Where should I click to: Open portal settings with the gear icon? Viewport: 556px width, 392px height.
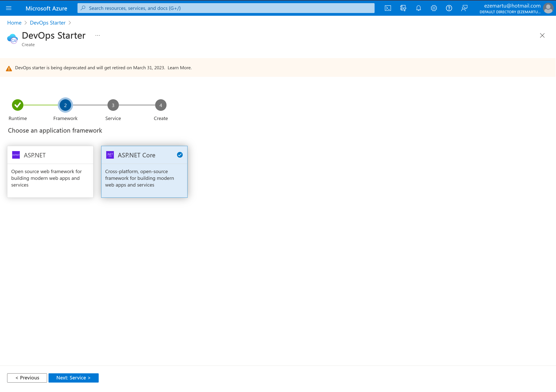434,8
